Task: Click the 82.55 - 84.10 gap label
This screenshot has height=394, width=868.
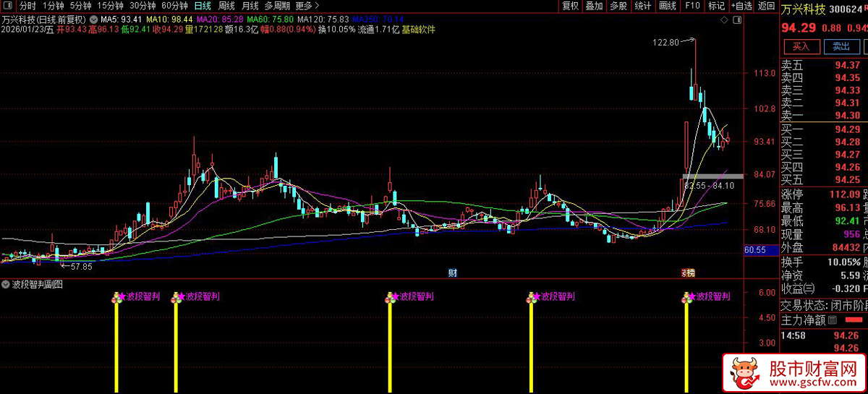Action: [x=709, y=186]
